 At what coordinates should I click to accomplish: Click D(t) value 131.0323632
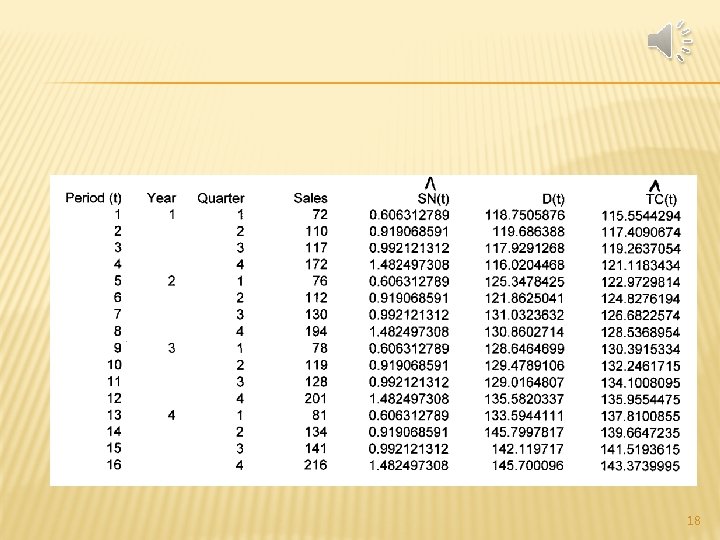click(525, 315)
